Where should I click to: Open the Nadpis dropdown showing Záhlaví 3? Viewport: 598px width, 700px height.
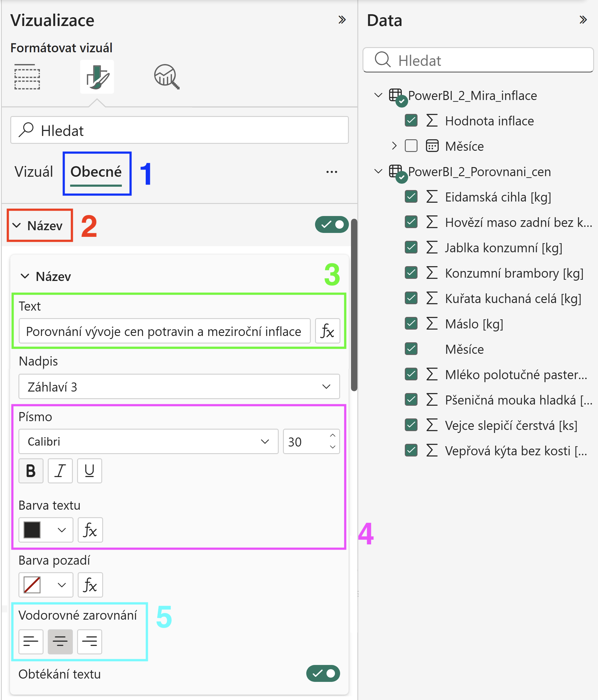point(179,386)
